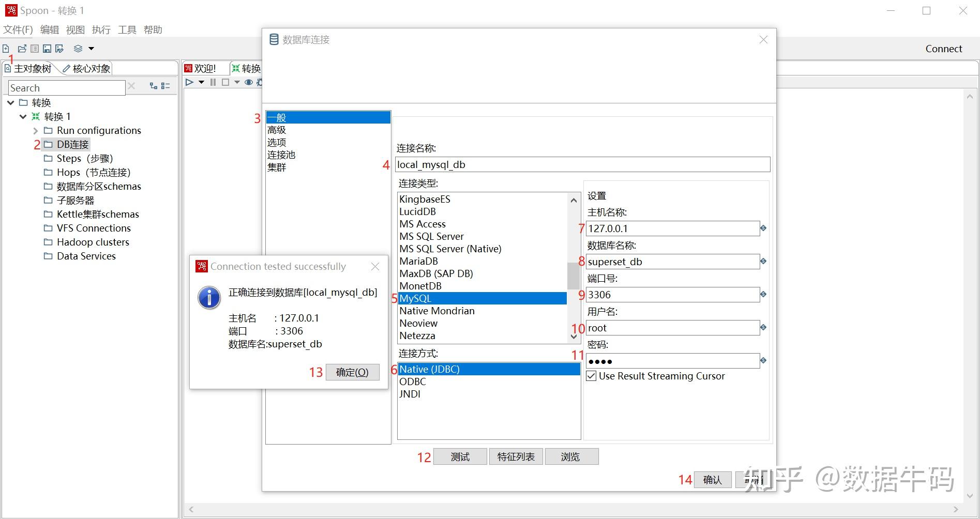The image size is (980, 519).
Task: Clear the search box with the X icon
Action: point(131,86)
